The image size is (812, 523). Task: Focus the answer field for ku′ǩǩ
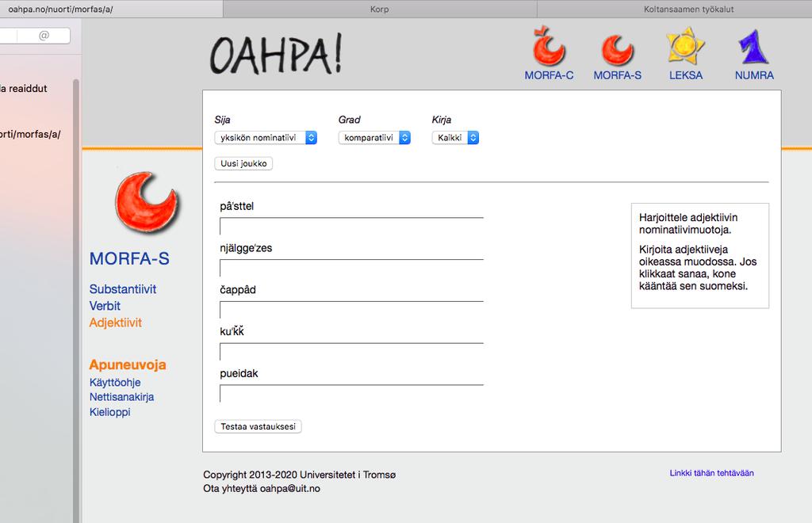(351, 352)
